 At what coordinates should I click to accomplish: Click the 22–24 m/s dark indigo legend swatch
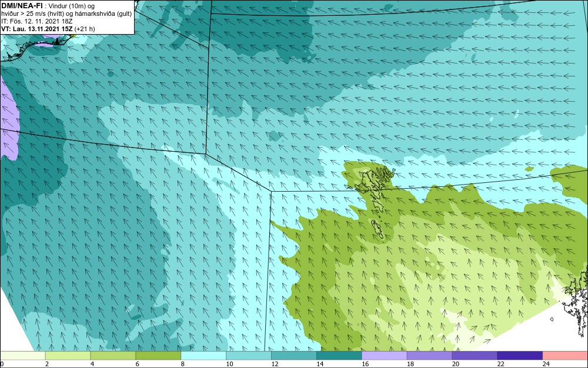(520, 356)
